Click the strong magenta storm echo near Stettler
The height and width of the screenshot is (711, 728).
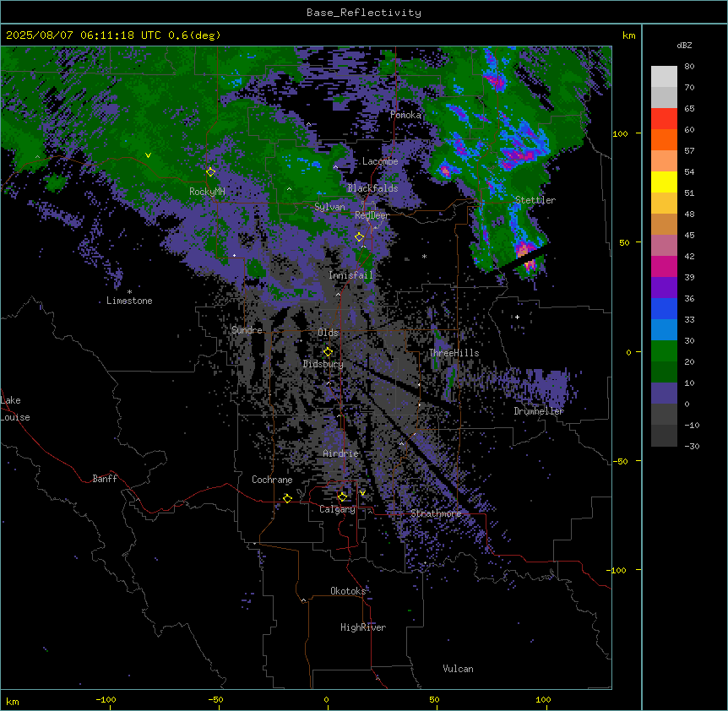coord(524,249)
